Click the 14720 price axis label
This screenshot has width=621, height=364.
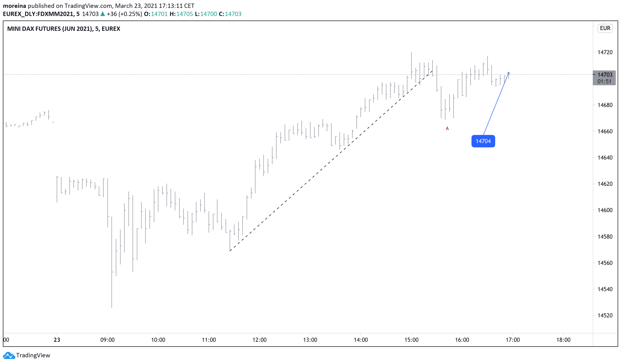(605, 52)
